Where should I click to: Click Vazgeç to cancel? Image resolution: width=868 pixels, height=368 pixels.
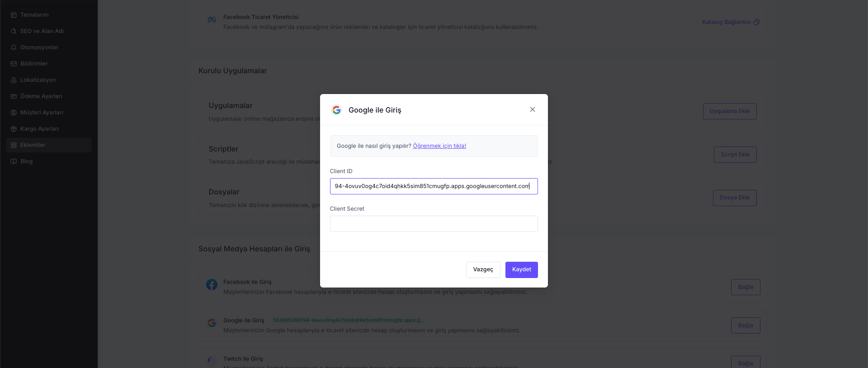483,270
